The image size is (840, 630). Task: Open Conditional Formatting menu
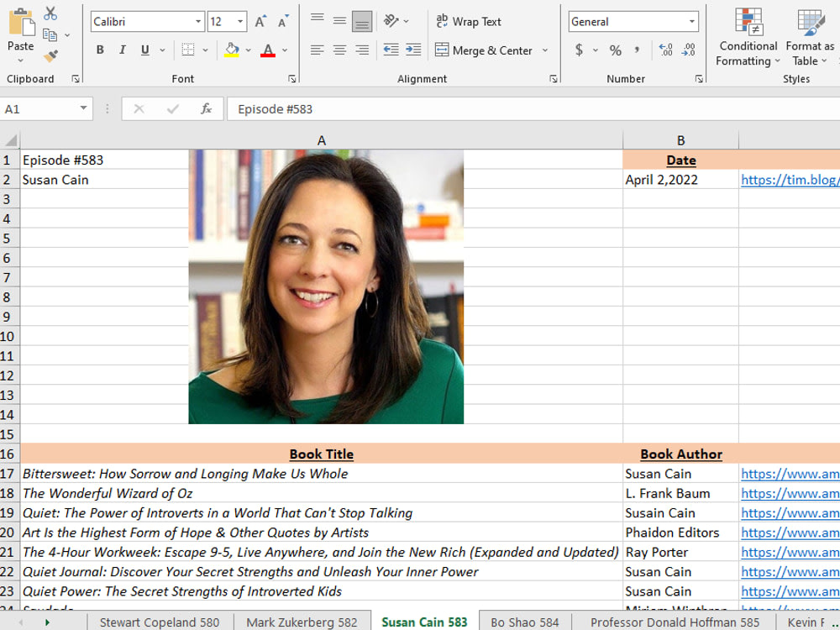tap(748, 38)
